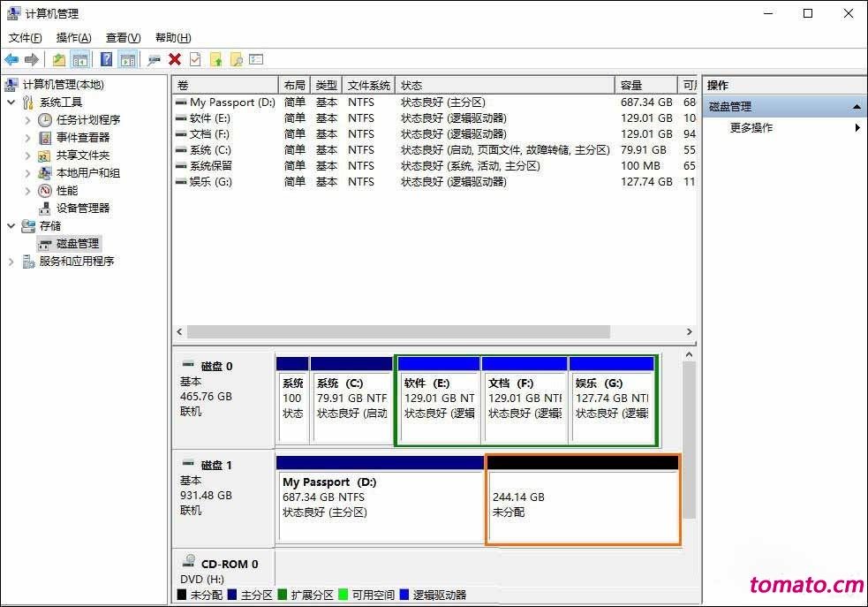Select the 244.14 GB unallocated space
Image resolution: width=868 pixels, height=607 pixels.
(583, 500)
